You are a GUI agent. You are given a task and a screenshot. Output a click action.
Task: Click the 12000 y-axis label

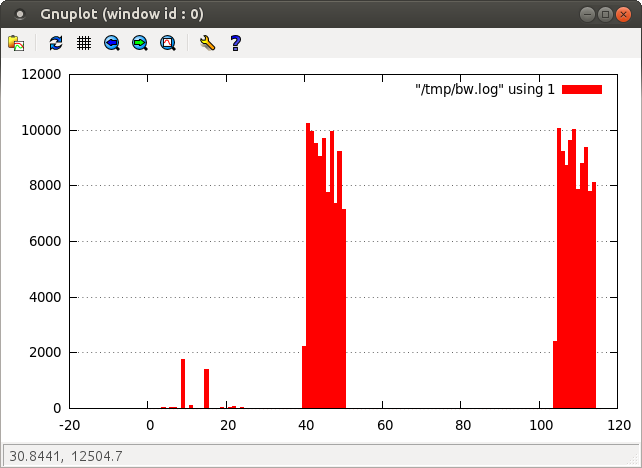(41, 75)
